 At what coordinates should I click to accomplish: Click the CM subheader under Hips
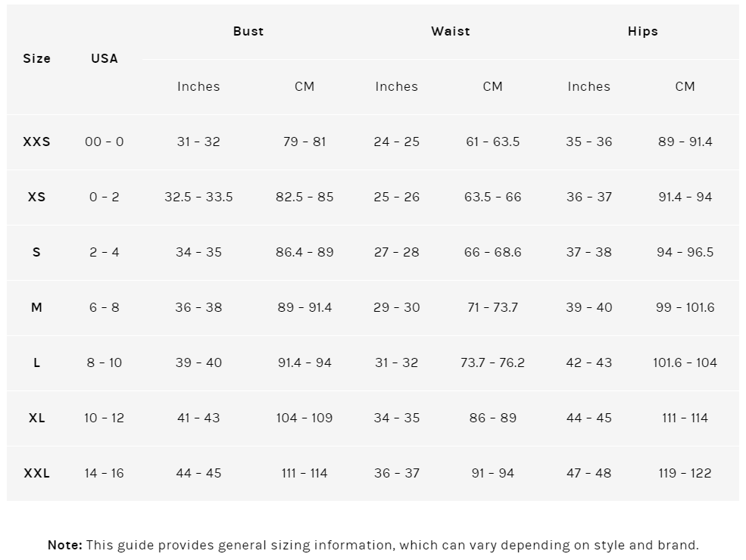(x=685, y=86)
